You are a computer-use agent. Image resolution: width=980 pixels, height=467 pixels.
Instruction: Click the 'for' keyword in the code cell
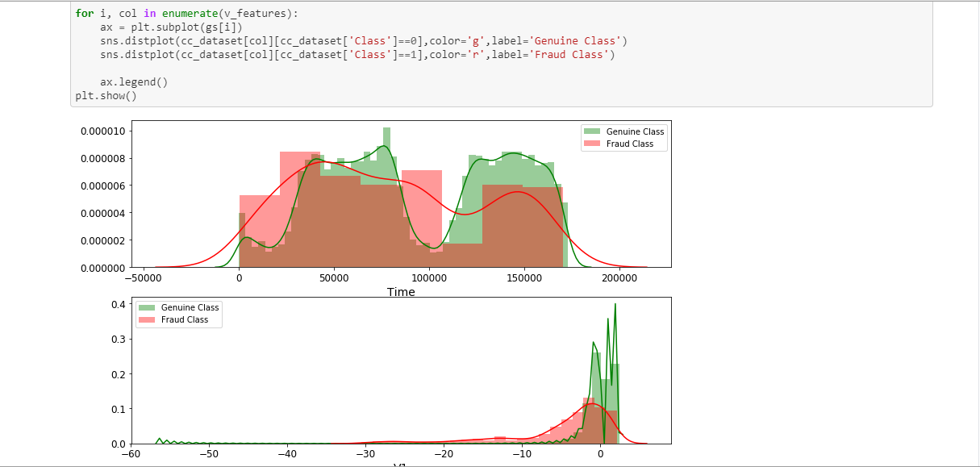pos(84,14)
